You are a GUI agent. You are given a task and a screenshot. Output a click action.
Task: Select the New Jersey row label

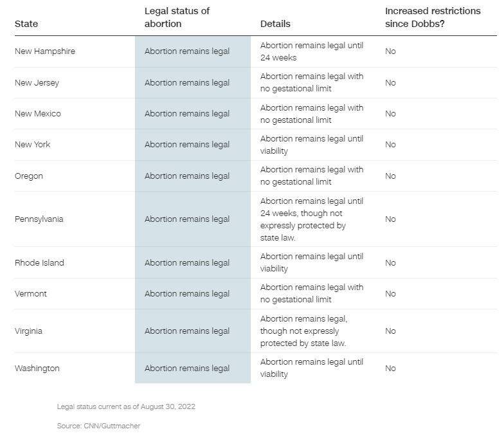[37, 83]
